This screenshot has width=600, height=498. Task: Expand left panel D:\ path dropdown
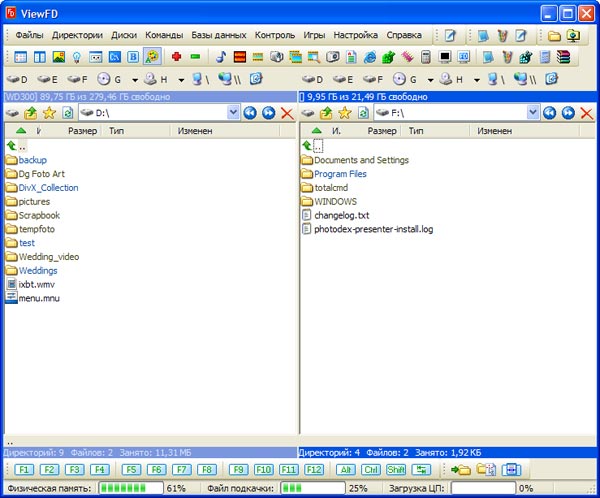(233, 113)
